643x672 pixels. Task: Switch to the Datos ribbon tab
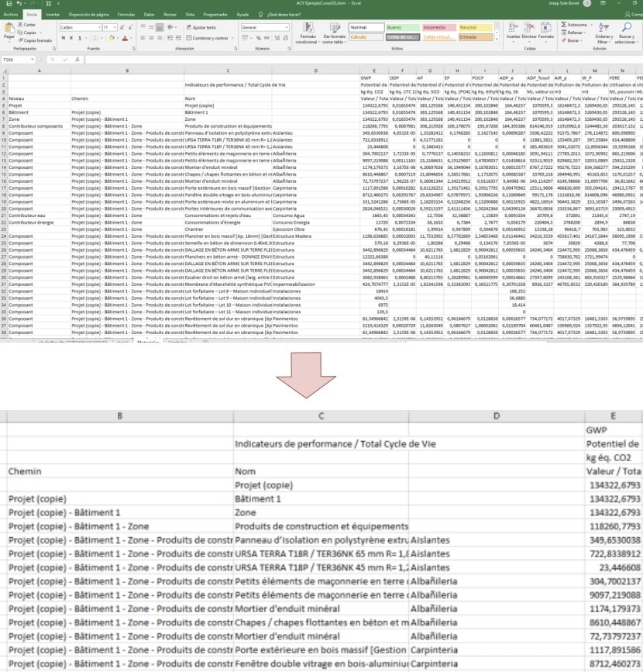[x=149, y=14]
